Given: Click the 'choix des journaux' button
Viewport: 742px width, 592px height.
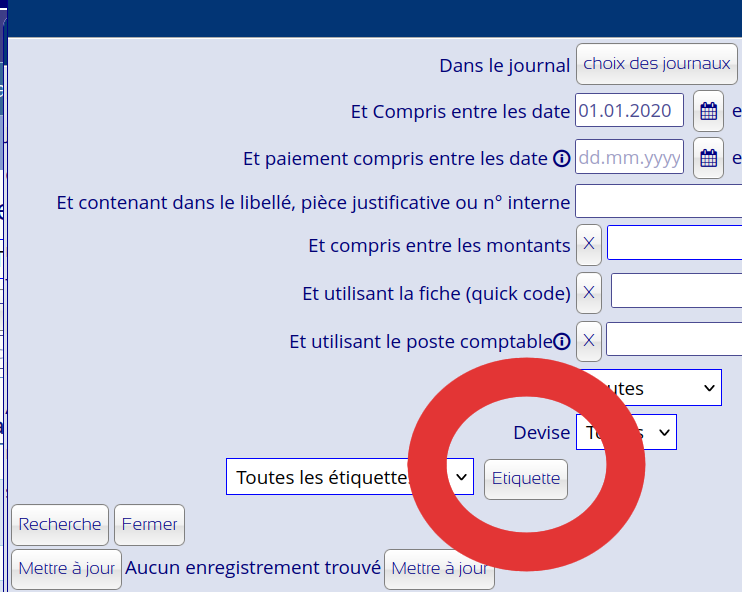Looking at the screenshot, I should pyautogui.click(x=656, y=64).
